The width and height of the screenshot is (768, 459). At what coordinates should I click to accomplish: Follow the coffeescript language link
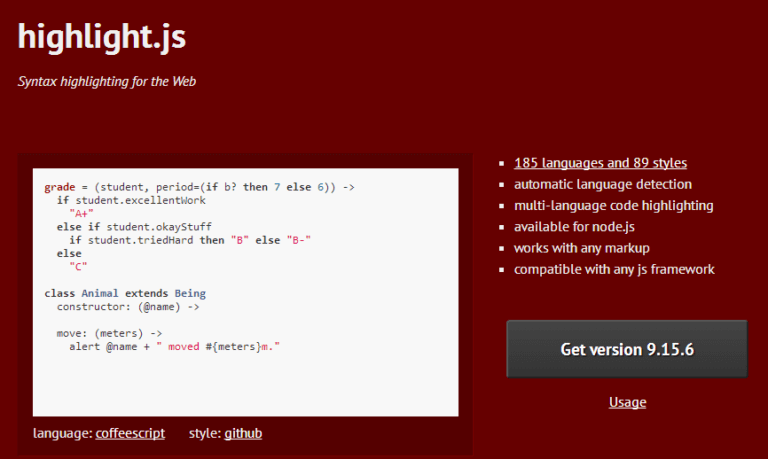click(x=130, y=433)
